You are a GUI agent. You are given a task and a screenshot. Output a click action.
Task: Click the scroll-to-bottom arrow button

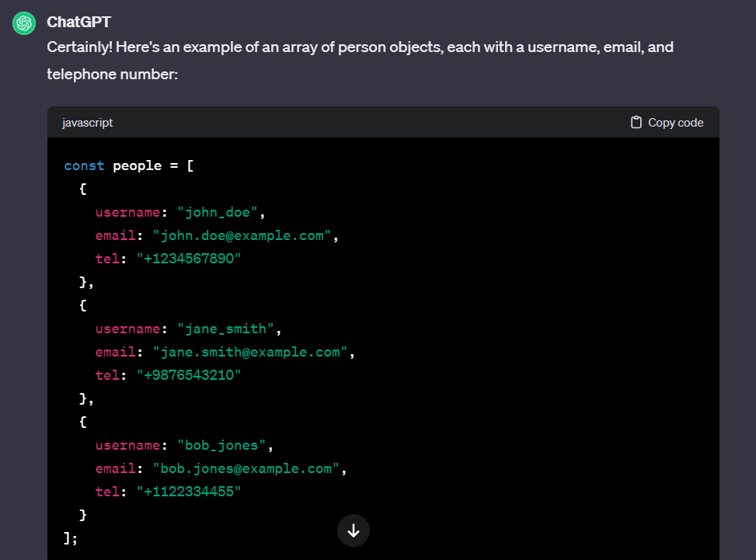[354, 530]
